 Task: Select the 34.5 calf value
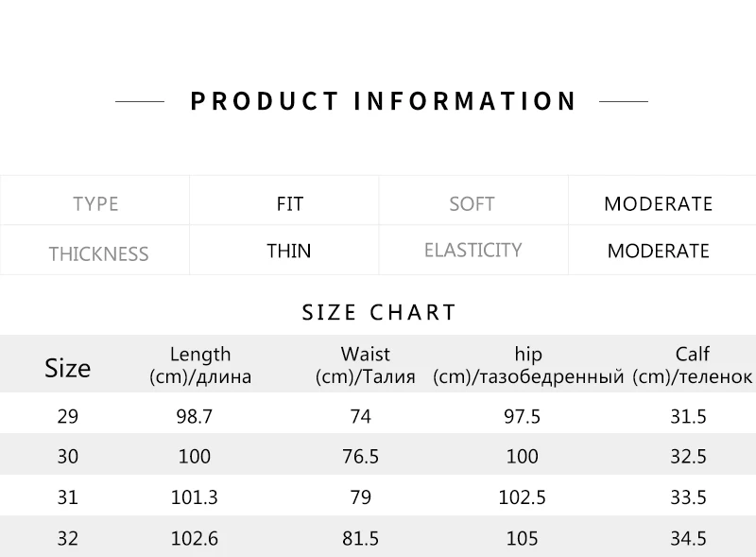pyautogui.click(x=687, y=539)
